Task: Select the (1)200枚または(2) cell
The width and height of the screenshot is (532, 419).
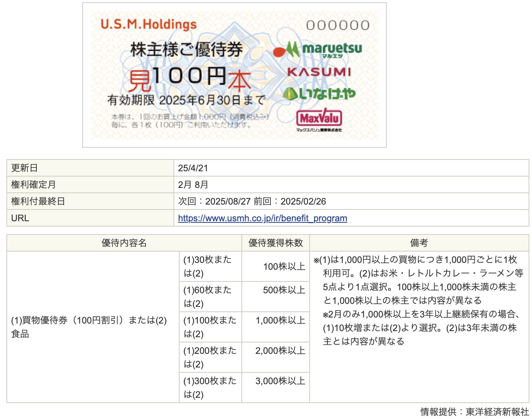Action: click(210, 357)
